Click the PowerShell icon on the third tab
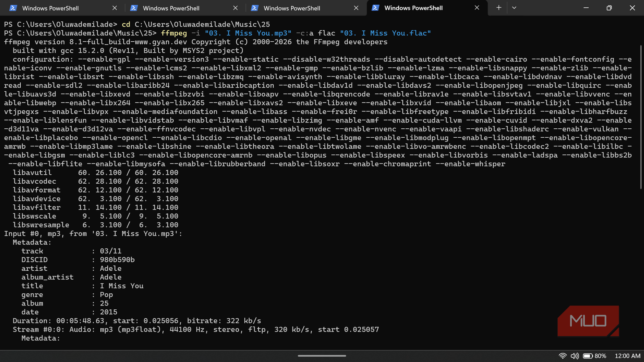The width and height of the screenshot is (644, 362). tap(255, 8)
